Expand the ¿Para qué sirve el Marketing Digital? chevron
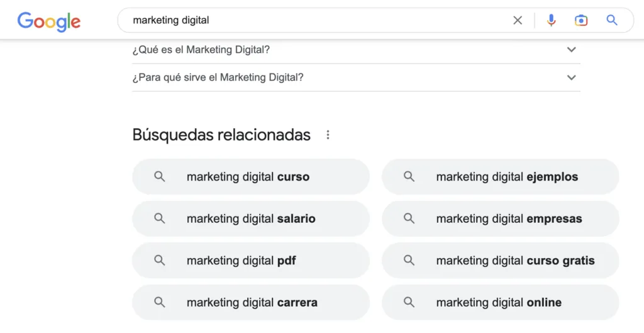The image size is (644, 333). coord(571,77)
